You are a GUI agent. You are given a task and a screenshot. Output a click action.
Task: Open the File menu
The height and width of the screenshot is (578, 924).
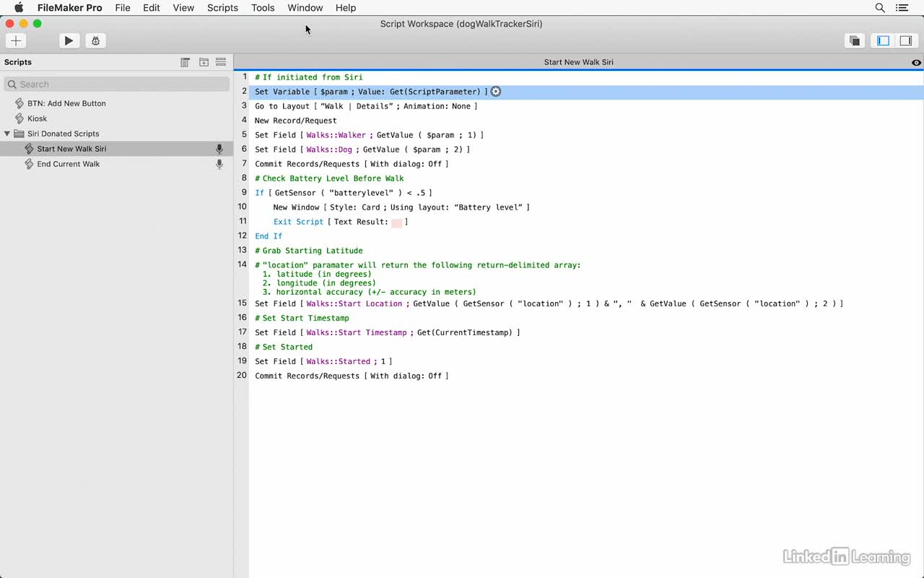click(x=123, y=8)
